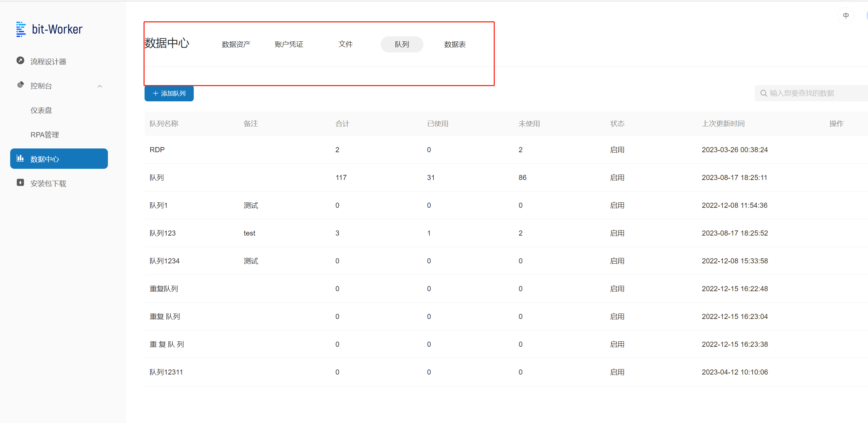Select the 数据表 tab
Image resolution: width=868 pixels, height=423 pixels.
(x=455, y=44)
